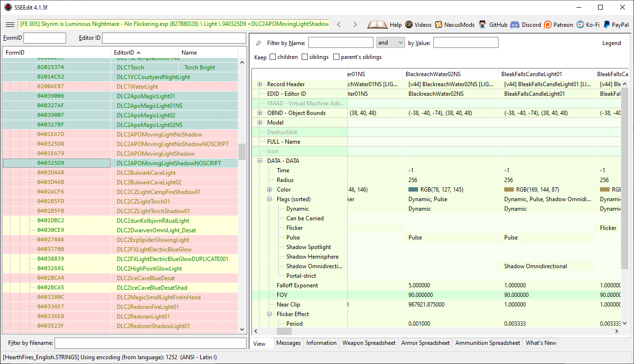Image resolution: width=634 pixels, height=364 pixels.
Task: Open the Discord link label
Action: point(532,25)
